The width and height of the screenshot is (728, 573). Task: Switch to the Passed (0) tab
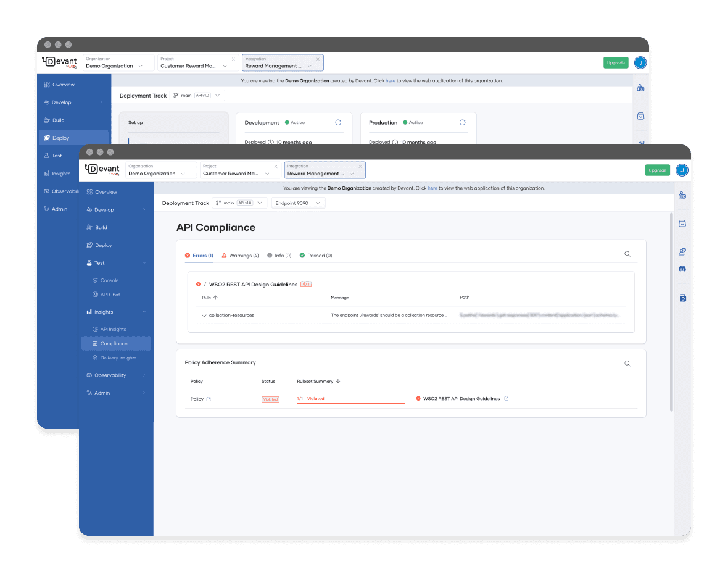click(316, 256)
